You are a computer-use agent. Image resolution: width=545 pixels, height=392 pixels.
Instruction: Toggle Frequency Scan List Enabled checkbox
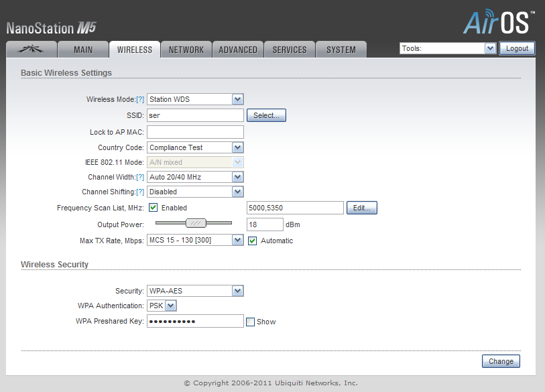pyautogui.click(x=153, y=208)
